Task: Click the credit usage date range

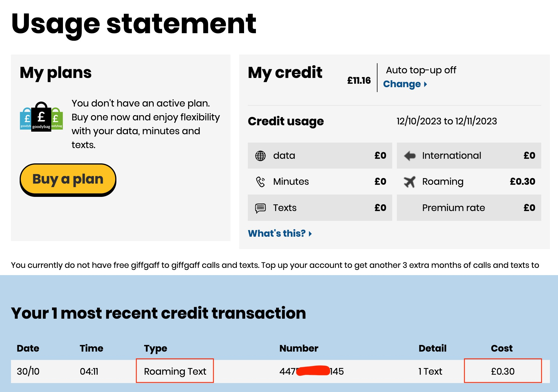Action: [x=447, y=121]
